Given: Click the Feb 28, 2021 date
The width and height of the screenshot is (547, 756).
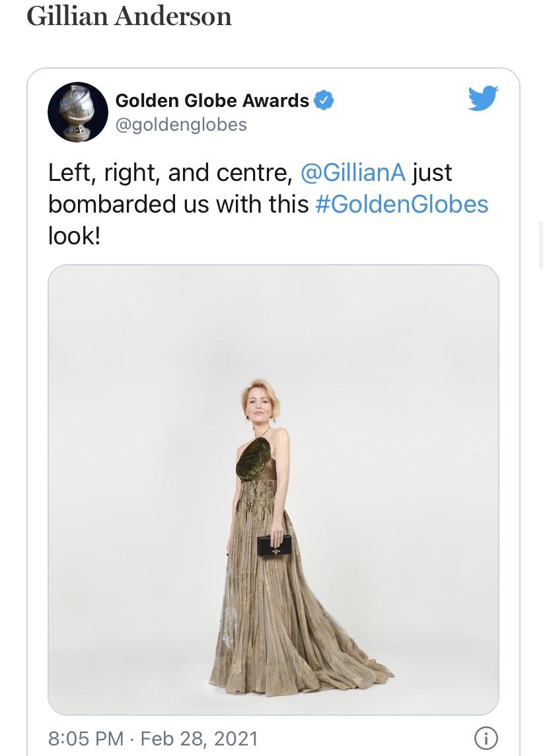Looking at the screenshot, I should 200,738.
